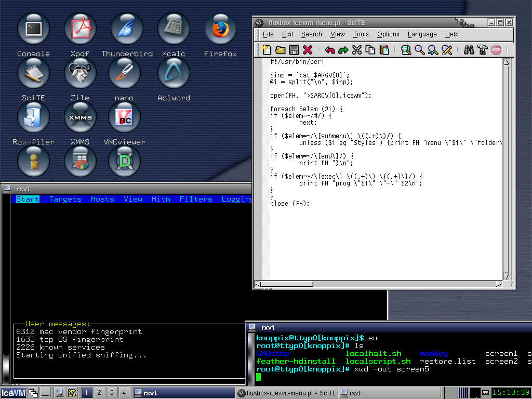This screenshot has height=399, width=532.
Task: Click SciTE vertical scrollbar up arrow
Action: coord(506,62)
